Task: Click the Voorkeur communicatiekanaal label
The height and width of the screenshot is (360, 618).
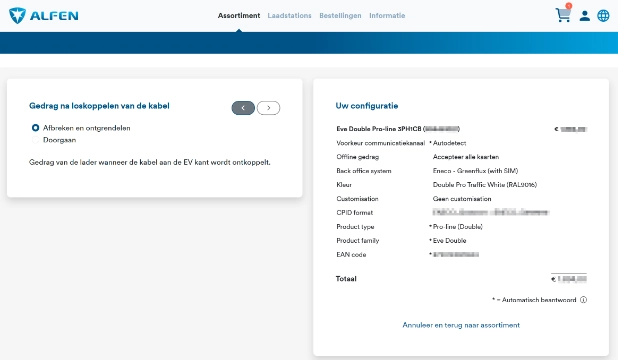Action: 381,143
